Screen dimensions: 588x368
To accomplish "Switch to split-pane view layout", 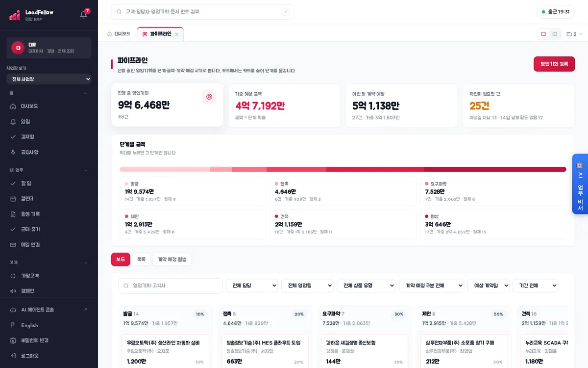I will pos(555,34).
